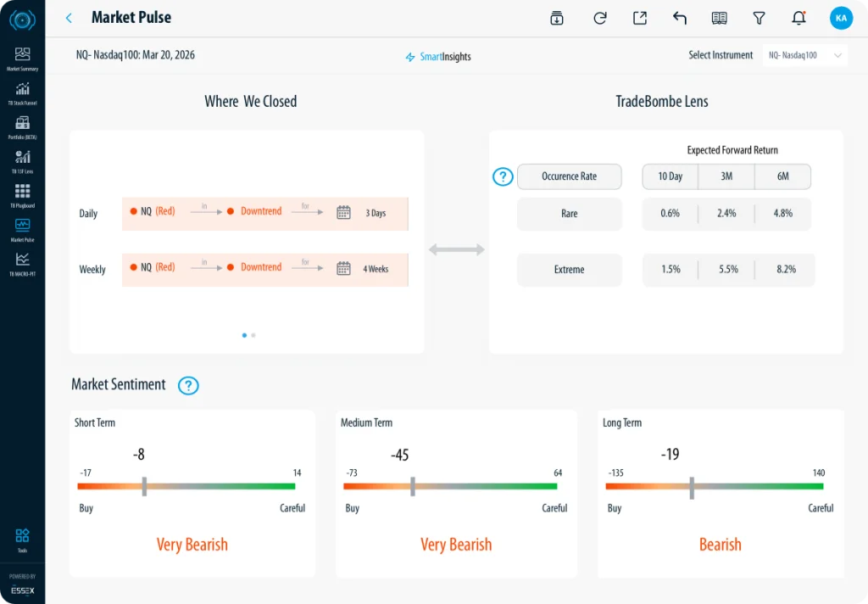Click the Occurence Rate button
The image size is (868, 604).
569,176
